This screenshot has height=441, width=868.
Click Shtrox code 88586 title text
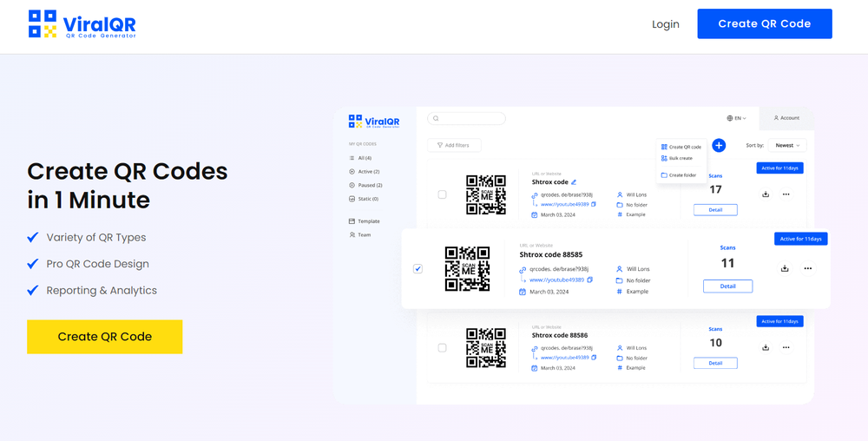pyautogui.click(x=560, y=335)
